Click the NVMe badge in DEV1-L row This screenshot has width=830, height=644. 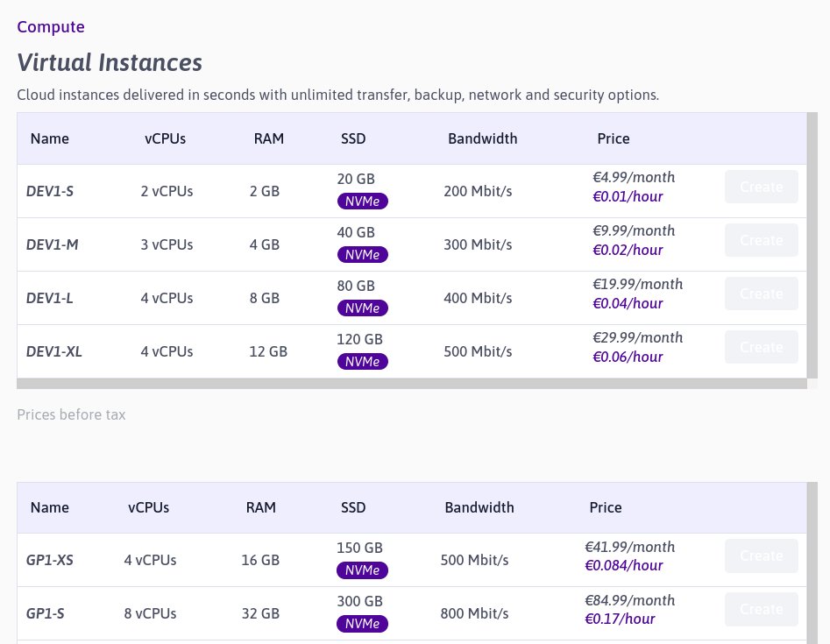[x=363, y=308]
